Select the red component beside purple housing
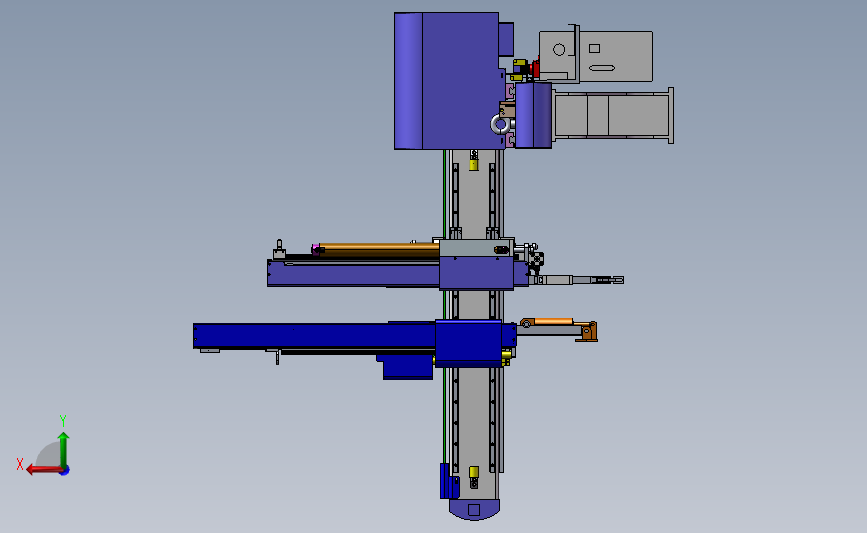This screenshot has width=867, height=533. point(535,69)
